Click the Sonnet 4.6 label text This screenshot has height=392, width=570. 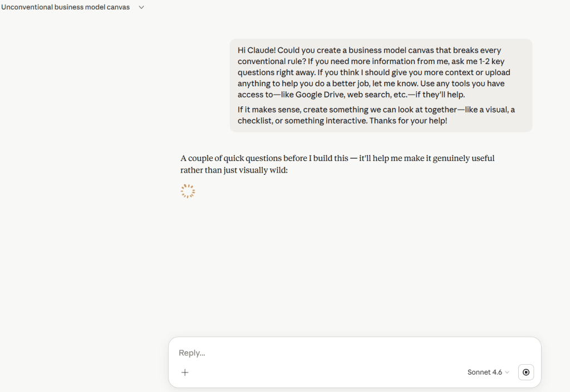pyautogui.click(x=485, y=372)
